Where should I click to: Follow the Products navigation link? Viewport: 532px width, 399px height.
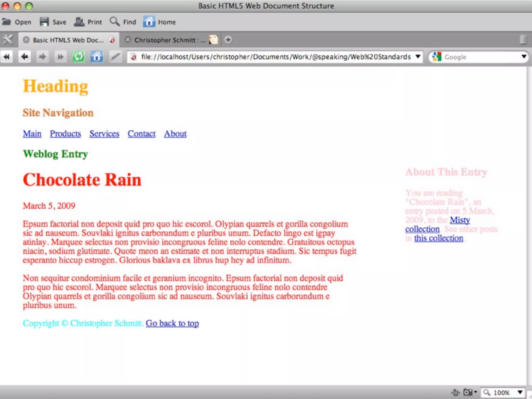pos(65,134)
